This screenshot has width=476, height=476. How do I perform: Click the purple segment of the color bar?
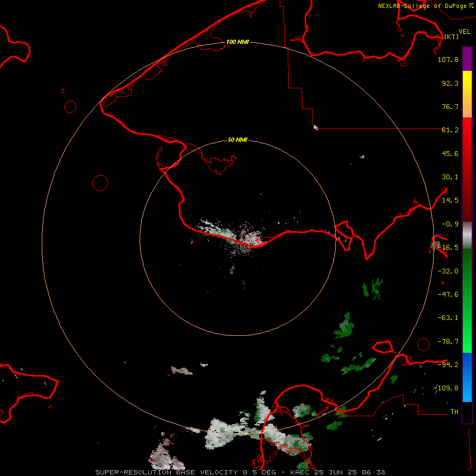point(467,59)
